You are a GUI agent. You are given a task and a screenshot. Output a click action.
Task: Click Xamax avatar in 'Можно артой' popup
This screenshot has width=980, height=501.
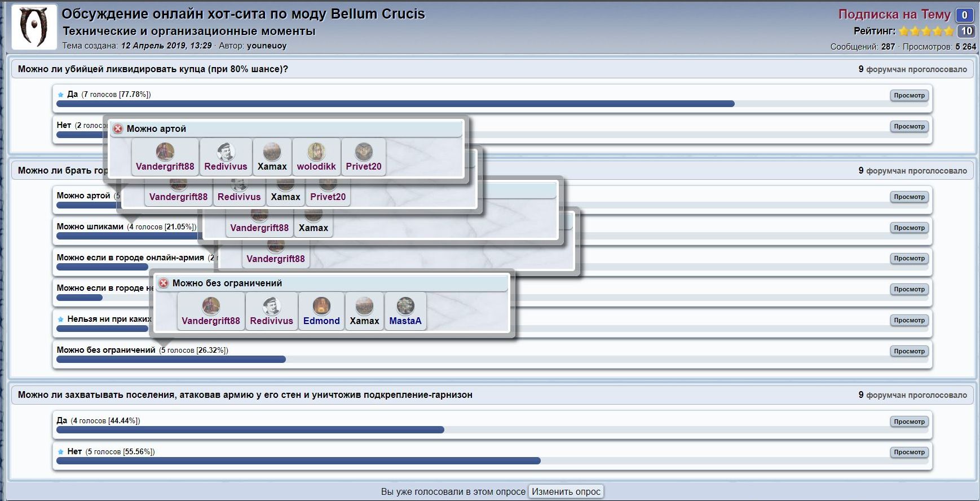click(272, 152)
